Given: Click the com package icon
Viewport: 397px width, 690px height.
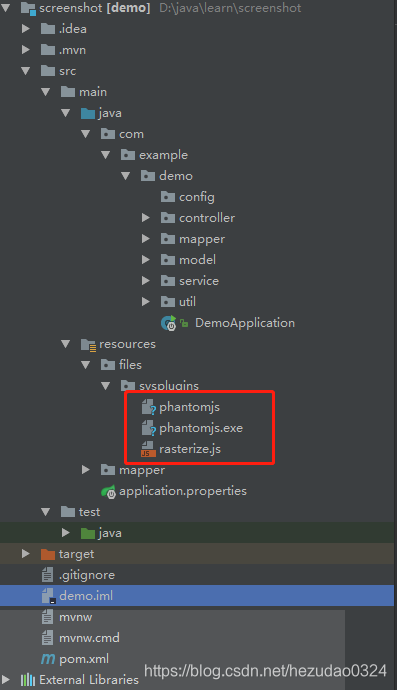Looking at the screenshot, I should coord(108,134).
